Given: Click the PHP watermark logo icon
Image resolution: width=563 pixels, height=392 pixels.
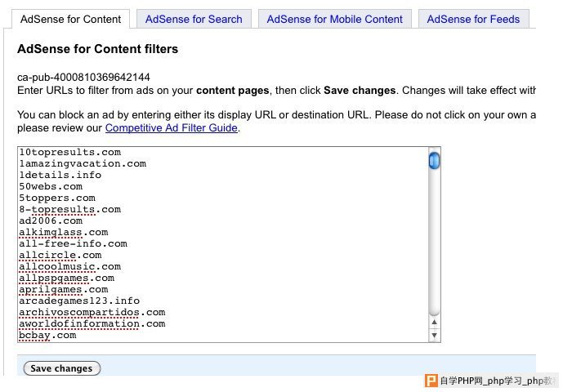Looking at the screenshot, I should coord(429,381).
